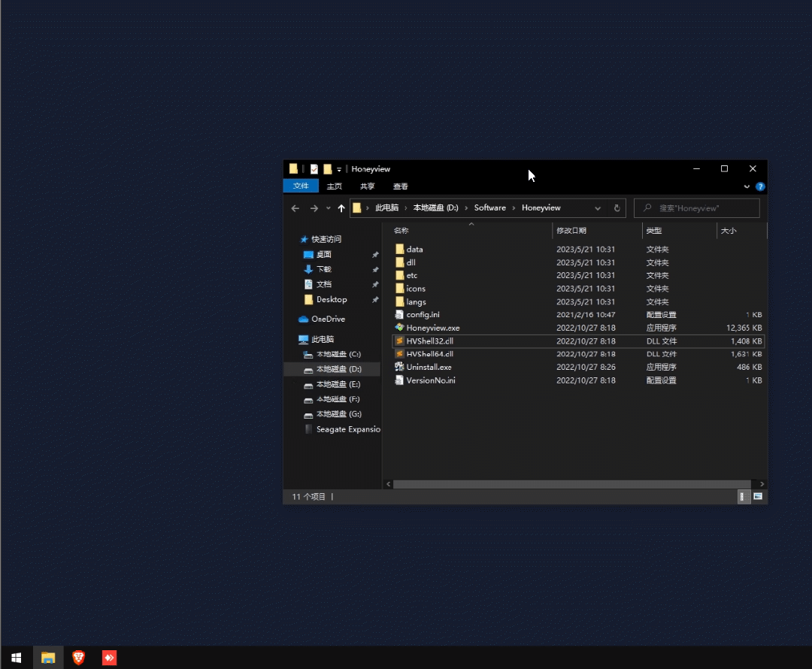Viewport: 812px width, 669px height.
Task: Refresh the Honeyview folder view
Action: tap(617, 208)
